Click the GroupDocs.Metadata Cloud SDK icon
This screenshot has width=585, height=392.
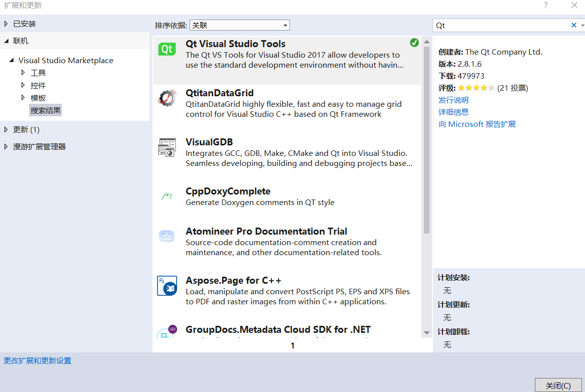167,331
